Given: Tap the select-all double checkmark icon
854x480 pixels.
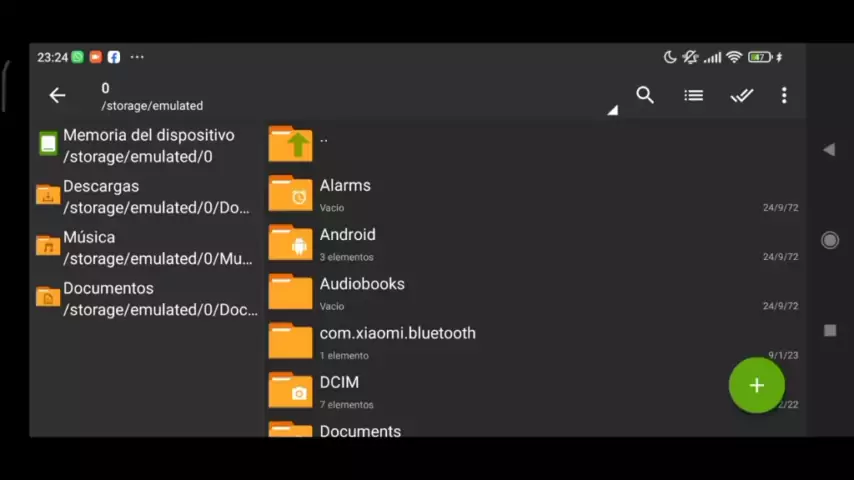Looking at the screenshot, I should pyautogui.click(x=741, y=96).
